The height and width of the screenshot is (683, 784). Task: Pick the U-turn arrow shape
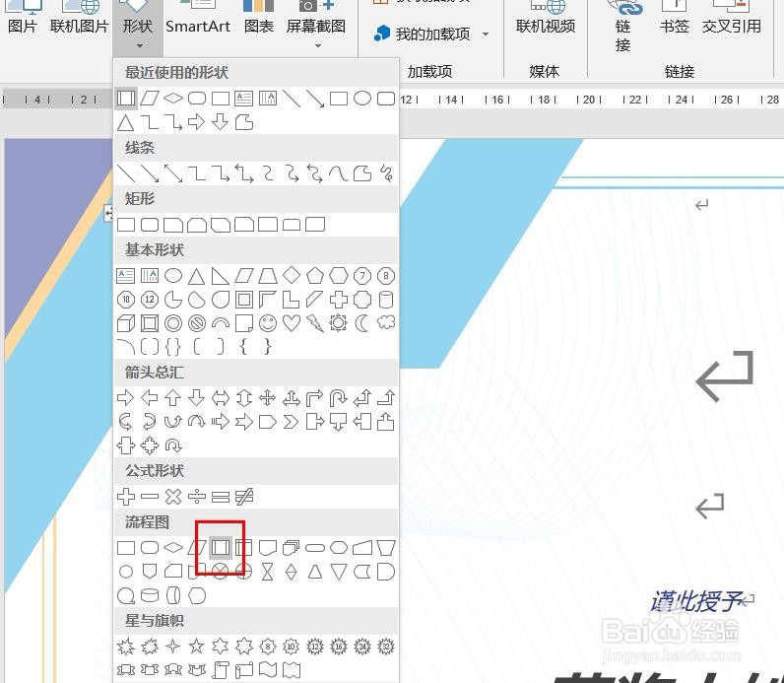339,398
